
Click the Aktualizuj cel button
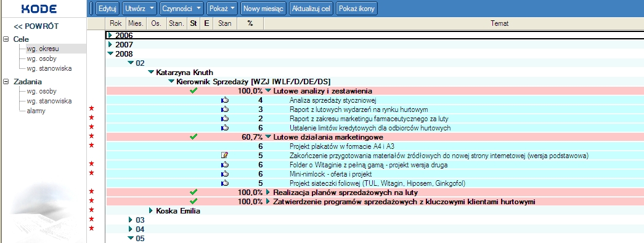[x=311, y=9]
